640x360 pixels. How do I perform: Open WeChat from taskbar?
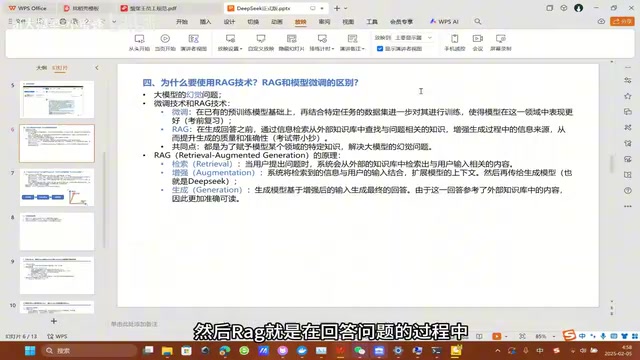tap(360, 351)
